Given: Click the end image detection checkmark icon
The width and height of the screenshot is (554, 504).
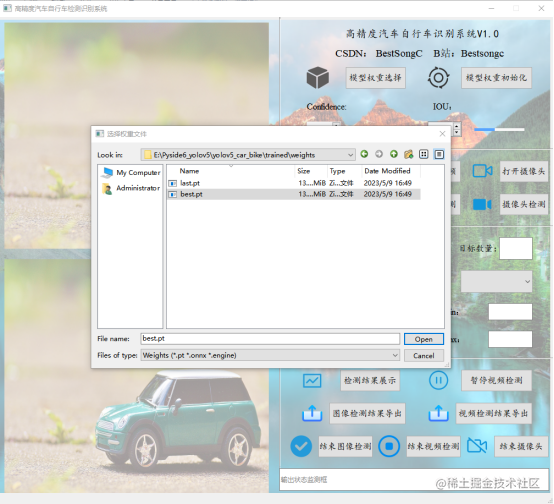Looking at the screenshot, I should click(301, 446).
